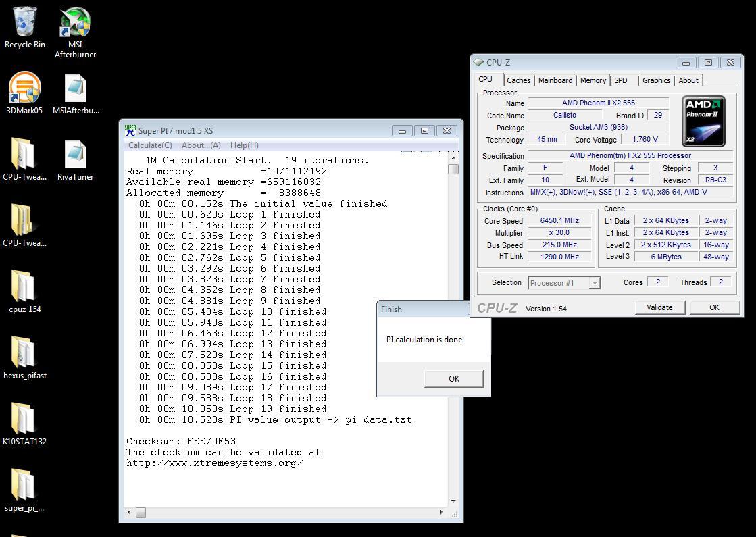Click the HT Link value 1290.0 MHz

pyautogui.click(x=559, y=257)
